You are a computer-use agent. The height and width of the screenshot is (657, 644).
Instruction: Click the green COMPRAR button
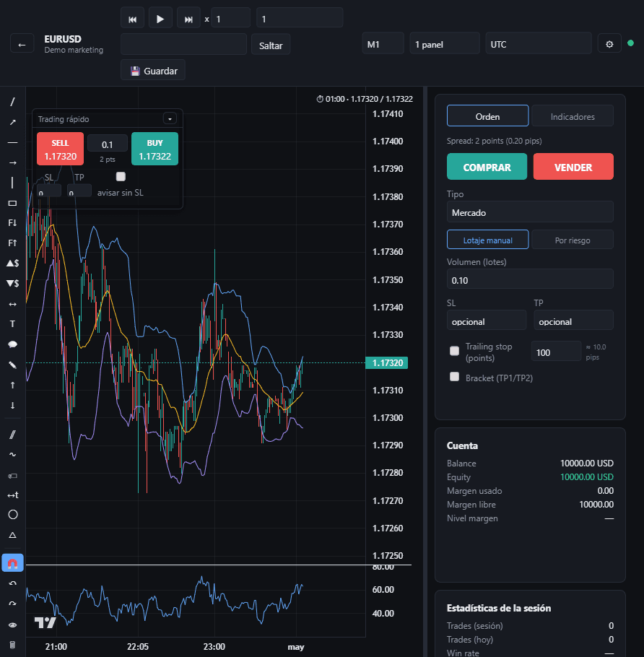(x=487, y=167)
